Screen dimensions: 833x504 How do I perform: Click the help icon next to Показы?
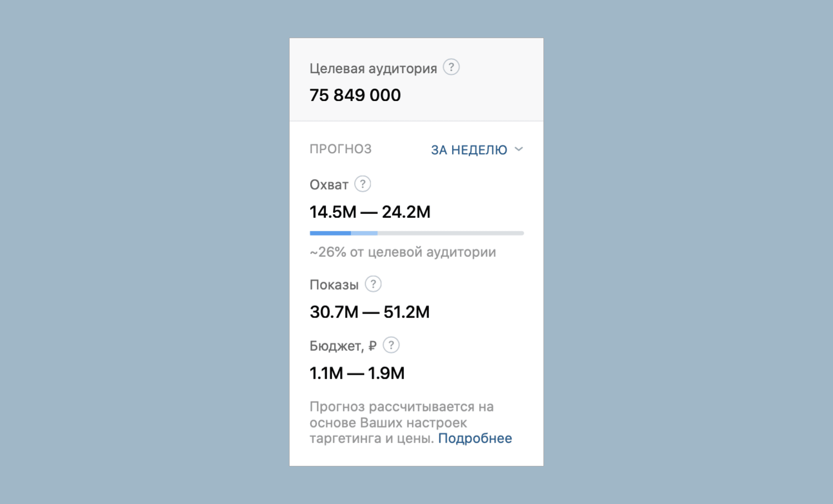tap(373, 284)
